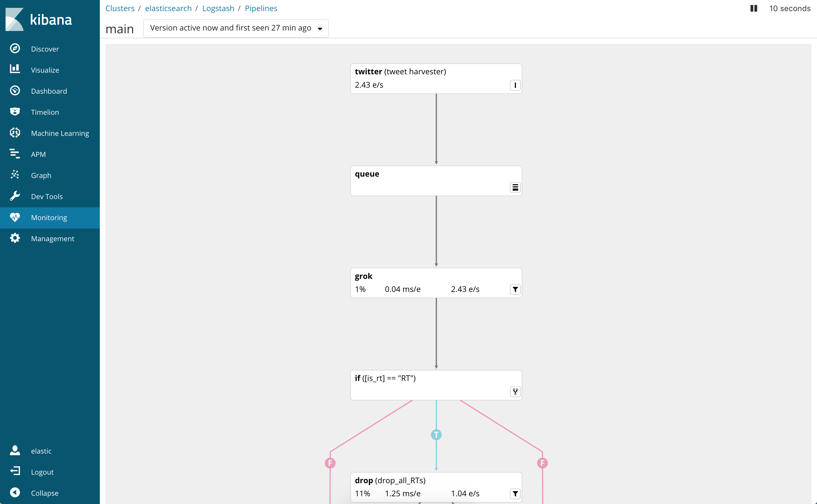This screenshot has width=817, height=504.
Task: Click the queue node icon
Action: [515, 187]
